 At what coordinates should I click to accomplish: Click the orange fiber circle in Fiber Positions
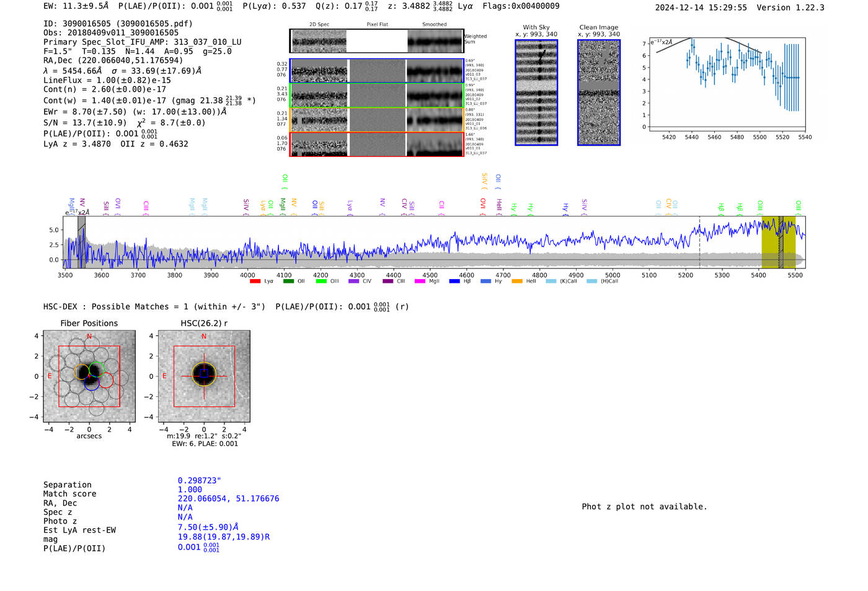tap(82, 372)
